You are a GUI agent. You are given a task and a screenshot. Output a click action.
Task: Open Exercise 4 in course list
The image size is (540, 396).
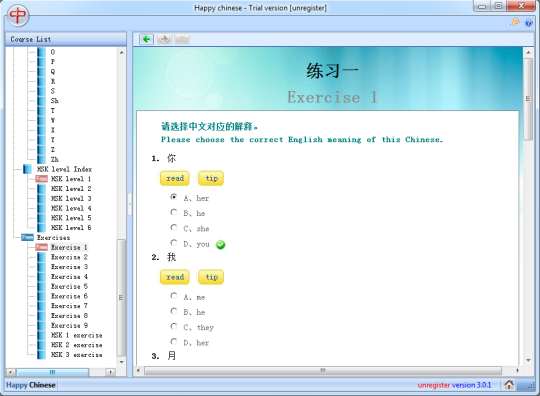pos(69,277)
